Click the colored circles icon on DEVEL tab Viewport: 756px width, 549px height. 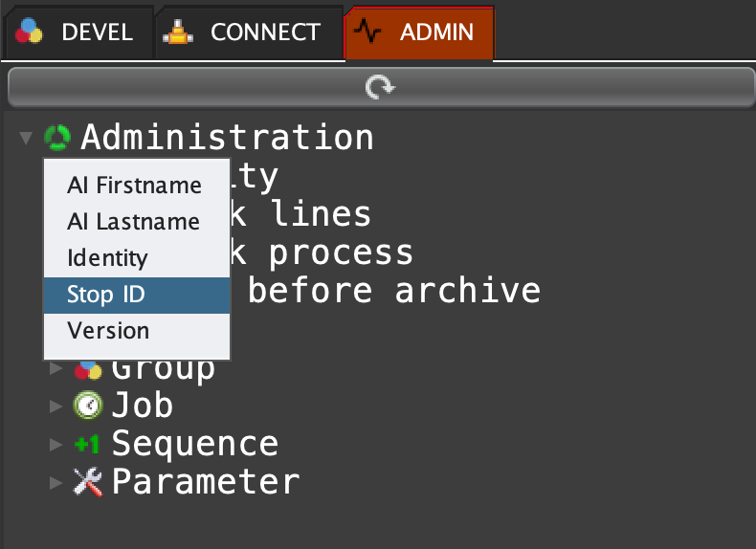pos(30,33)
